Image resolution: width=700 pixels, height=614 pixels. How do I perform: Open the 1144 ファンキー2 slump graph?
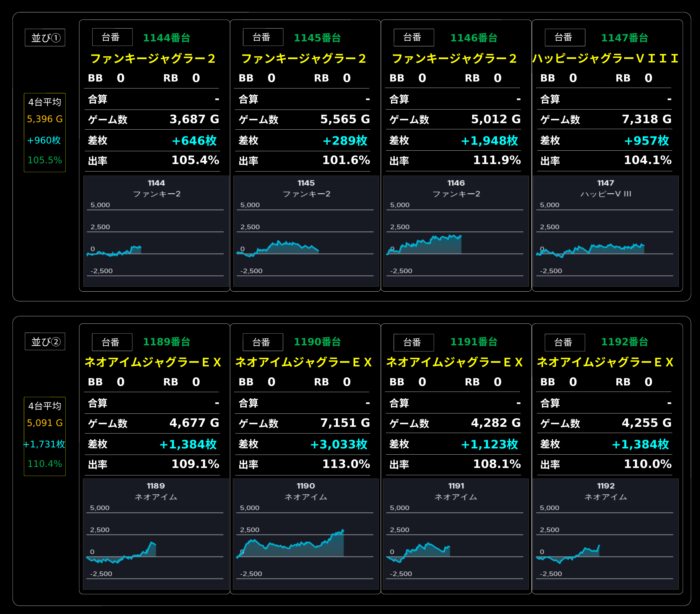point(156,231)
